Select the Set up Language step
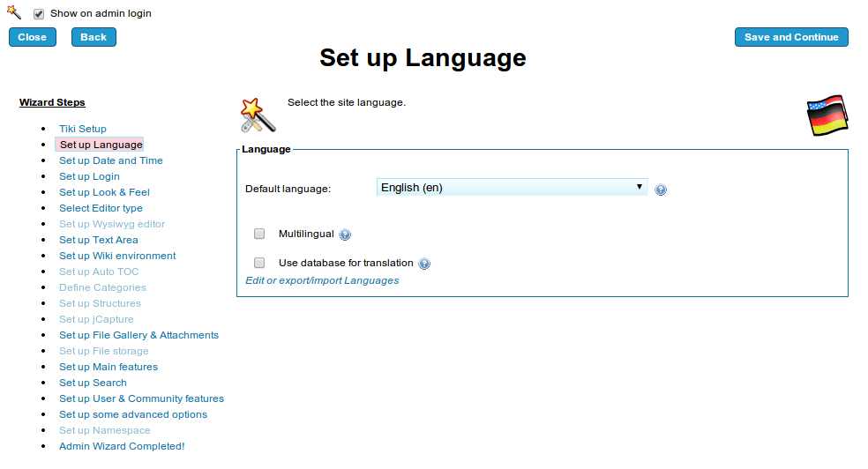This screenshot has width=868, height=469. [99, 145]
